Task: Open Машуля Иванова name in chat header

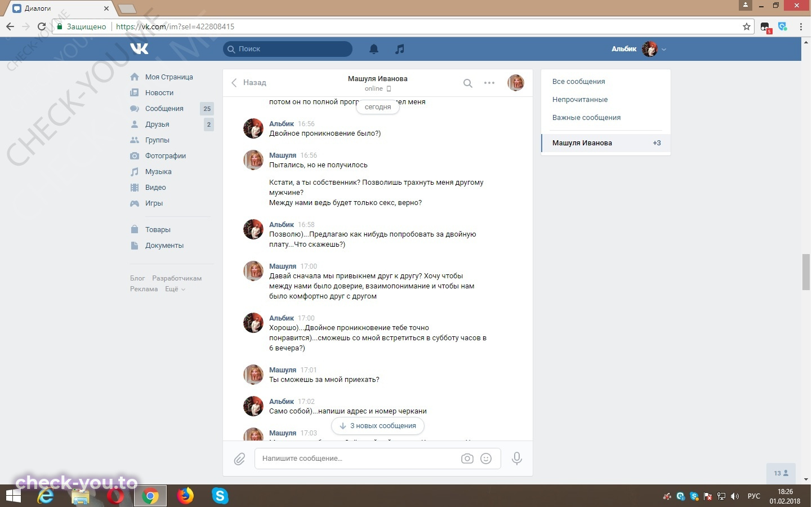Action: click(x=378, y=79)
